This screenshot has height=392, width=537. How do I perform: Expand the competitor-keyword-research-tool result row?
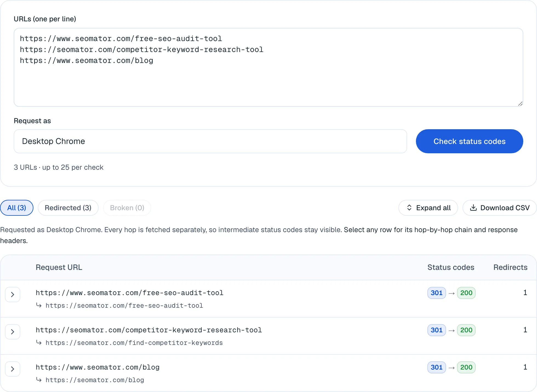(13, 332)
